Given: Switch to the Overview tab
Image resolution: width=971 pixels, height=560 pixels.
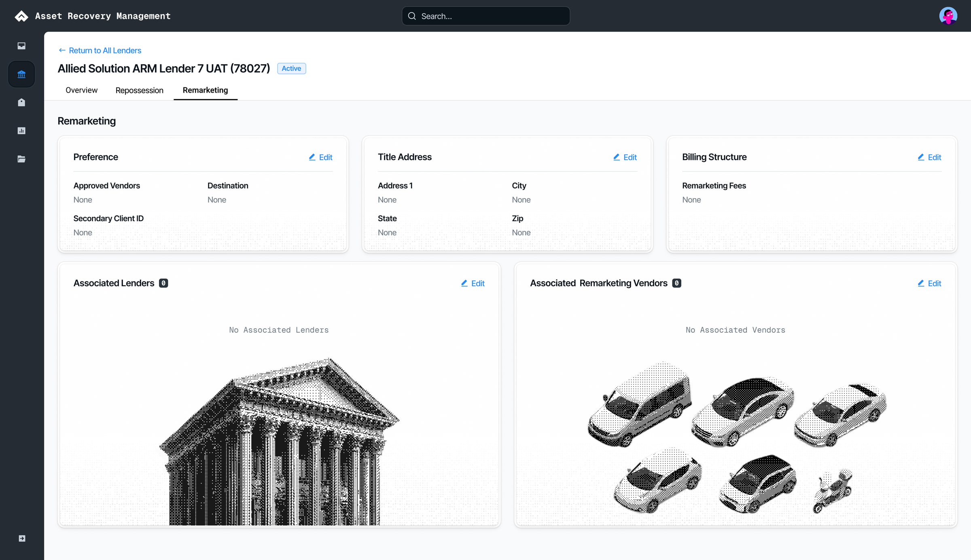Looking at the screenshot, I should click(81, 90).
